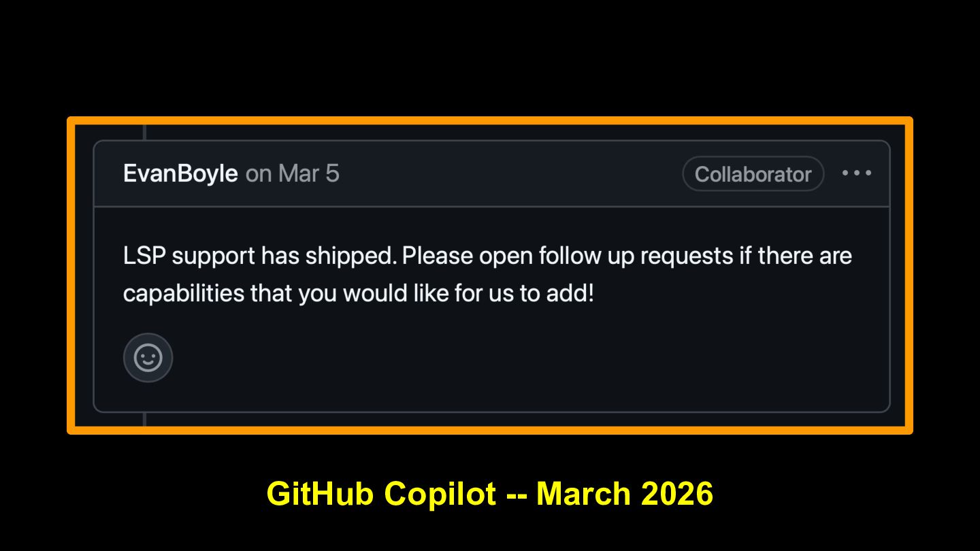The height and width of the screenshot is (551, 980).
Task: Click the timeline connector line above the comment
Action: click(x=144, y=133)
